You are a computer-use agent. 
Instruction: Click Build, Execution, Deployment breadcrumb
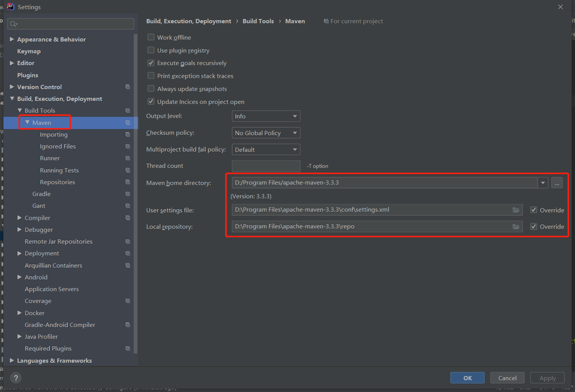point(188,21)
